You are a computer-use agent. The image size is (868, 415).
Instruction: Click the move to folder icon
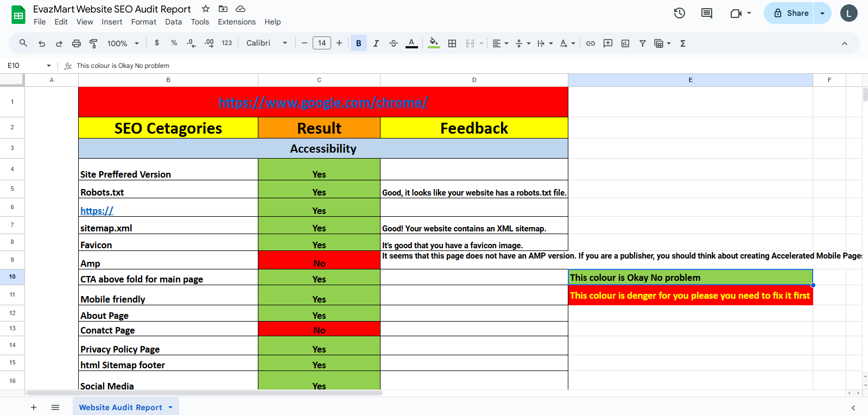click(223, 9)
